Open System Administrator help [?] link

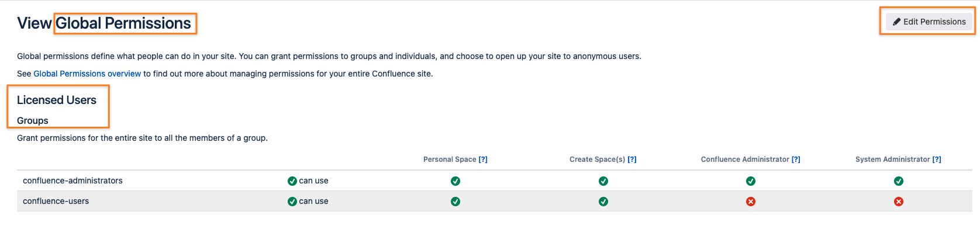[x=937, y=159]
